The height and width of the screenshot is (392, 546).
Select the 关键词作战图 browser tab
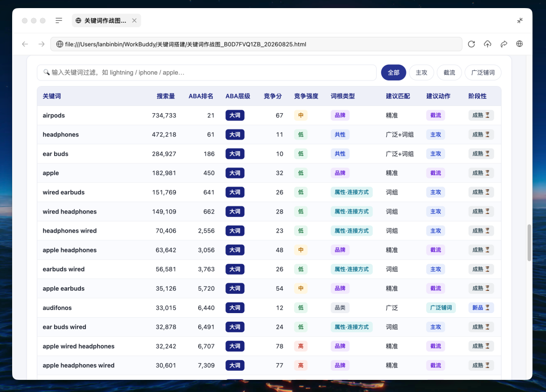coord(106,21)
